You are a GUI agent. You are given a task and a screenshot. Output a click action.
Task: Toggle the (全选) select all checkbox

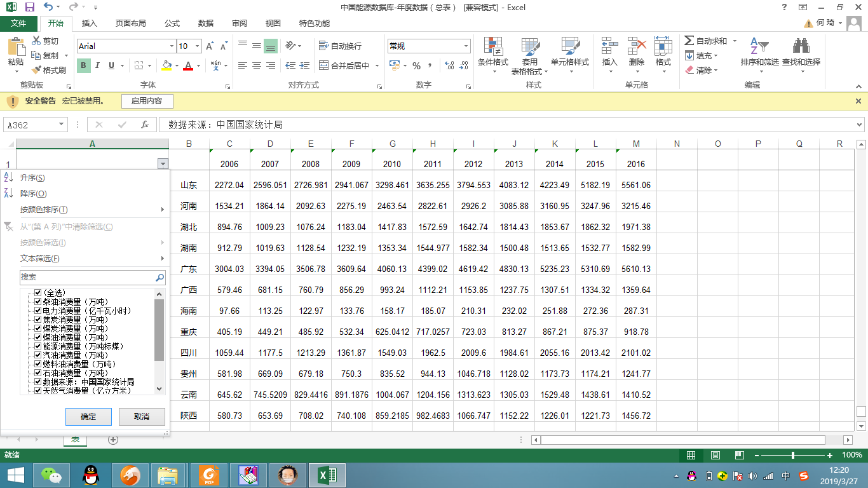[38, 293]
